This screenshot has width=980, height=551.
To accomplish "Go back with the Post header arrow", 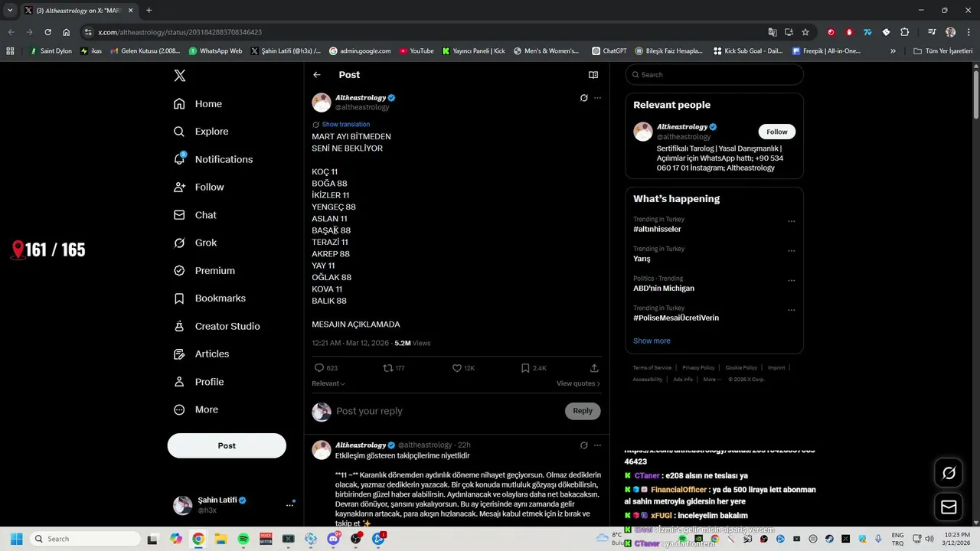I will 317,75.
